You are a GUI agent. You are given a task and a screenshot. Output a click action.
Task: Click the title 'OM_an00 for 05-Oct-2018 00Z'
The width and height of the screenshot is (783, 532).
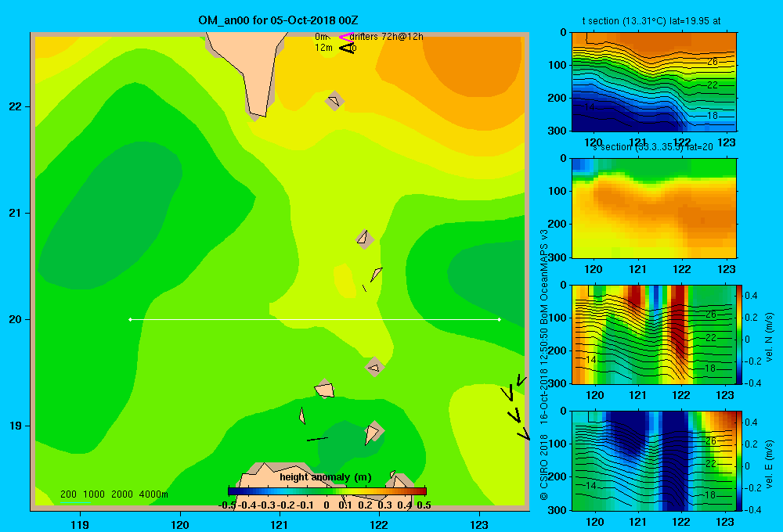[278, 20]
